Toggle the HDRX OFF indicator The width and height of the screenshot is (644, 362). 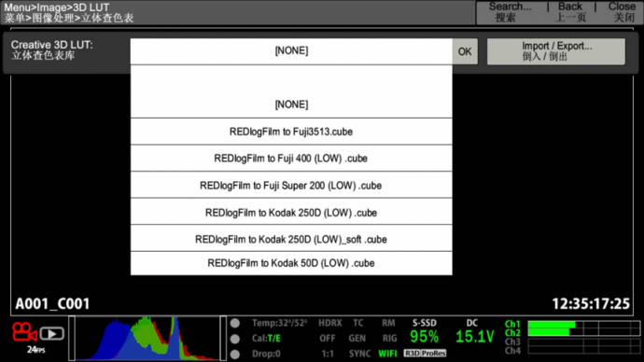(329, 331)
